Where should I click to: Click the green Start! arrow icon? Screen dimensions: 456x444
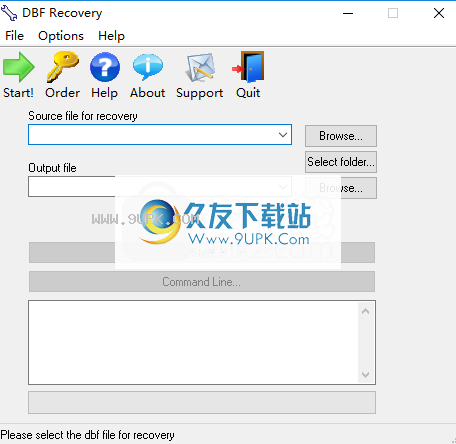pos(19,67)
